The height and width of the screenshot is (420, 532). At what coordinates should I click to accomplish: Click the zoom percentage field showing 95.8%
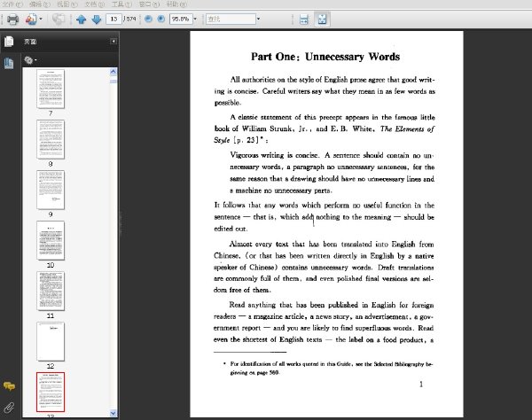[181, 19]
